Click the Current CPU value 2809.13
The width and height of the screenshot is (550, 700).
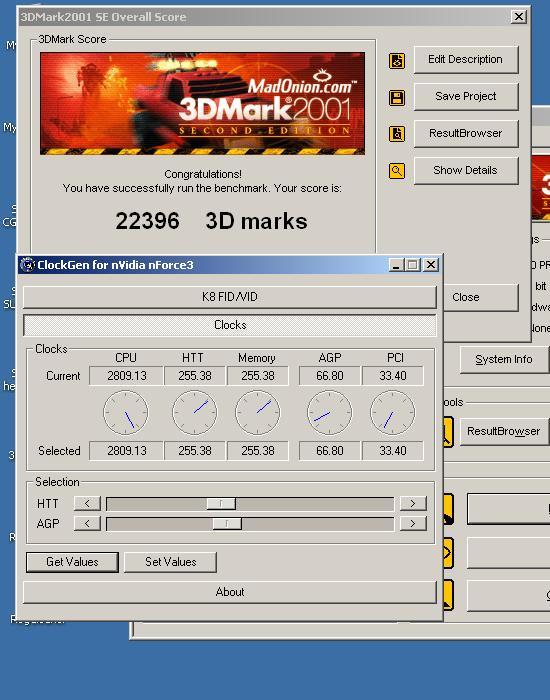tap(126, 376)
